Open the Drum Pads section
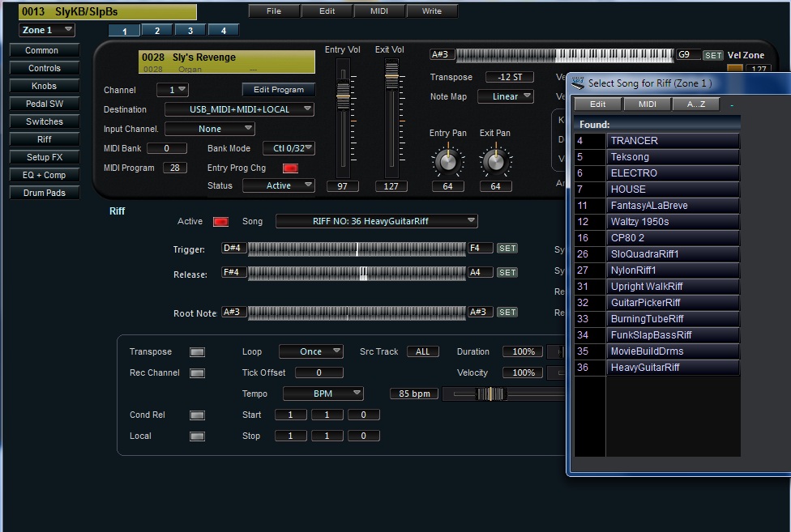This screenshot has height=532, width=791. [x=45, y=193]
